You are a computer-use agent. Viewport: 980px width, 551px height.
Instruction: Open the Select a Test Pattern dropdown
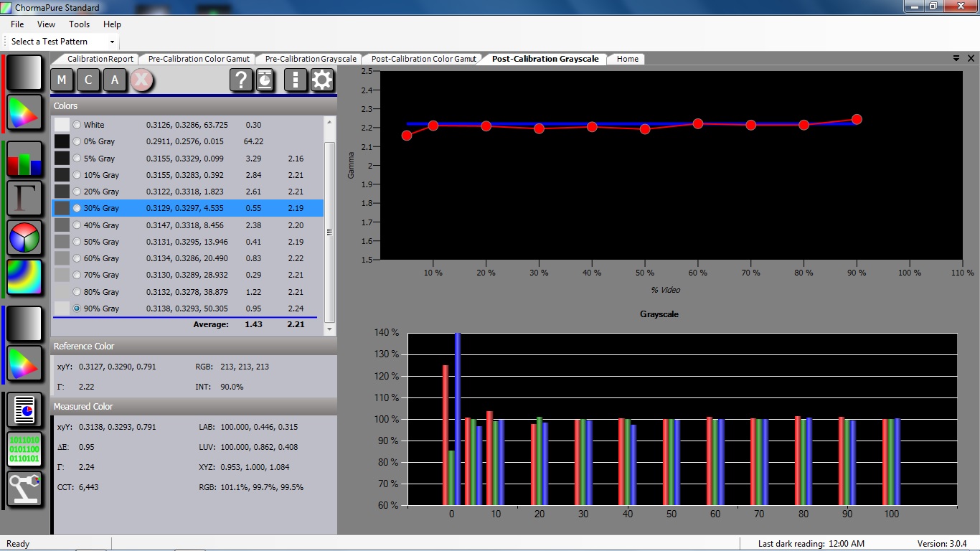[62, 42]
